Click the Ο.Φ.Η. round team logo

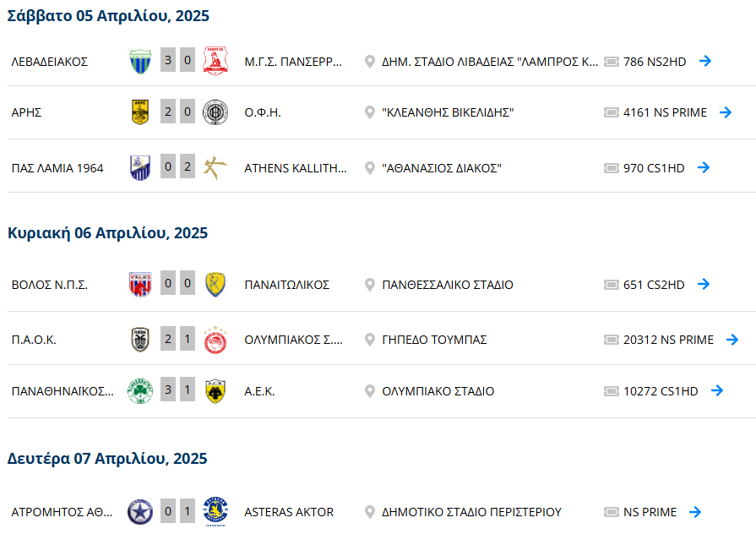[x=215, y=112]
